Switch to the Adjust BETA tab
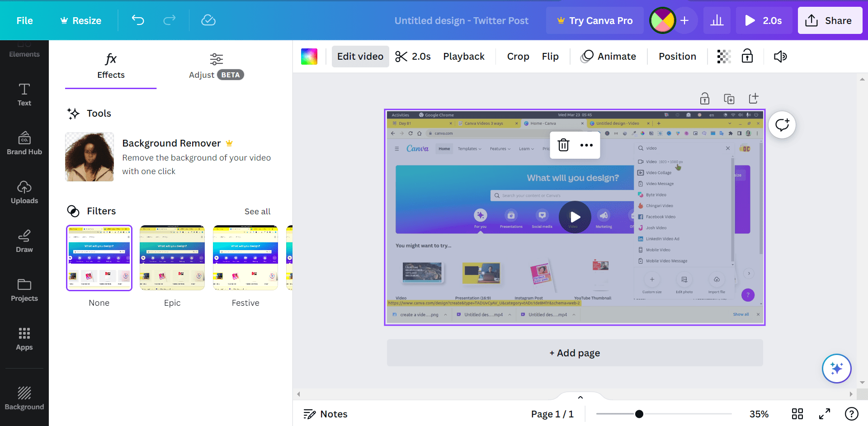Viewport: 868px width, 426px height. [216, 66]
